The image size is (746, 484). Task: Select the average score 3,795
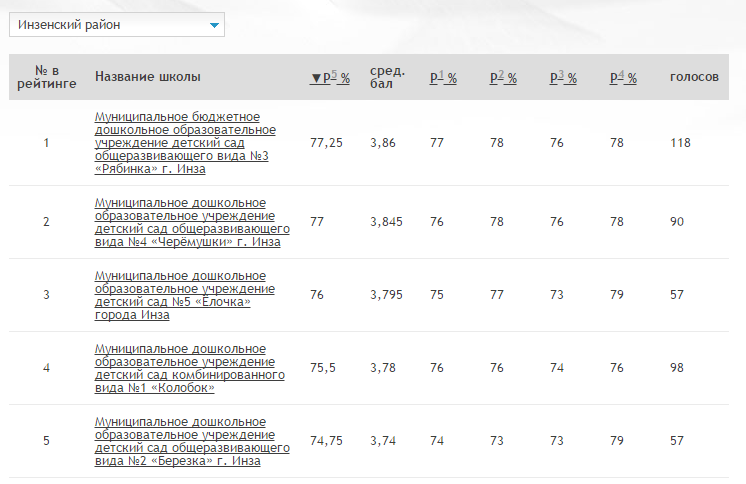click(386, 295)
